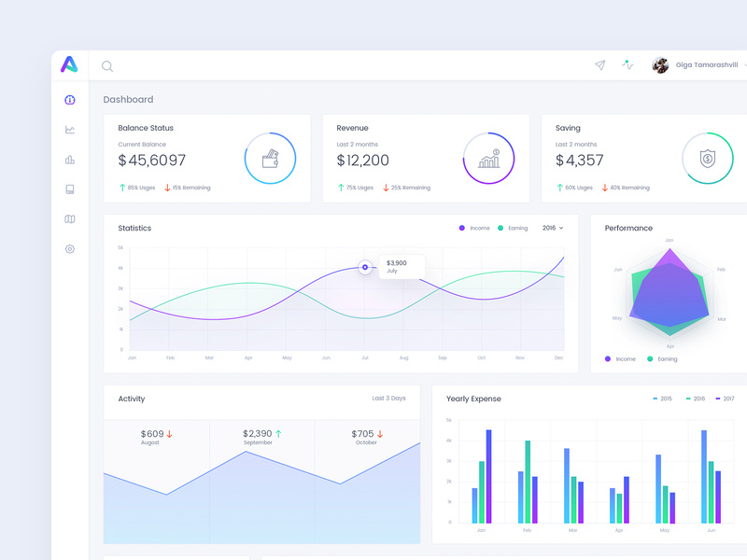
Task: Click the $3,900 July chart marker
Action: pos(365,267)
